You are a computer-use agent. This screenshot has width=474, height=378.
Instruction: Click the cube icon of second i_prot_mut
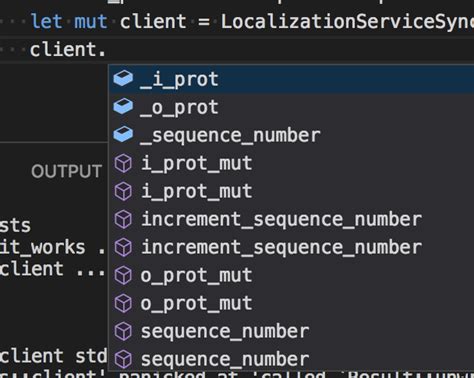[123, 191]
